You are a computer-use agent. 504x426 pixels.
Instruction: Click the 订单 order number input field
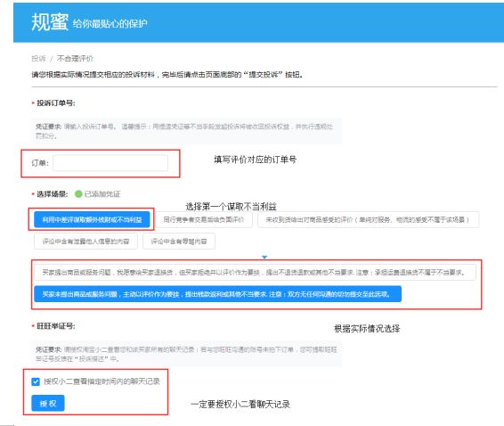(110, 163)
